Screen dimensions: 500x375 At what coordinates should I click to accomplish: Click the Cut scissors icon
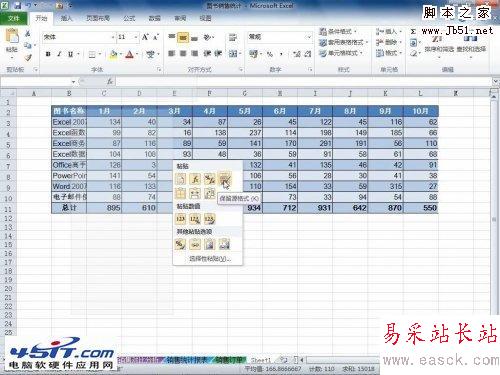click(x=28, y=33)
